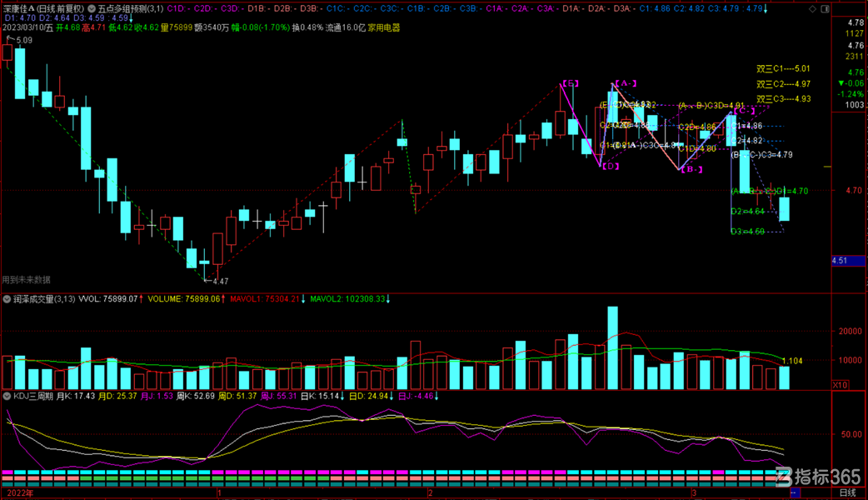Click the 家用电器 sector link
The image size is (868, 500).
tap(384, 27)
